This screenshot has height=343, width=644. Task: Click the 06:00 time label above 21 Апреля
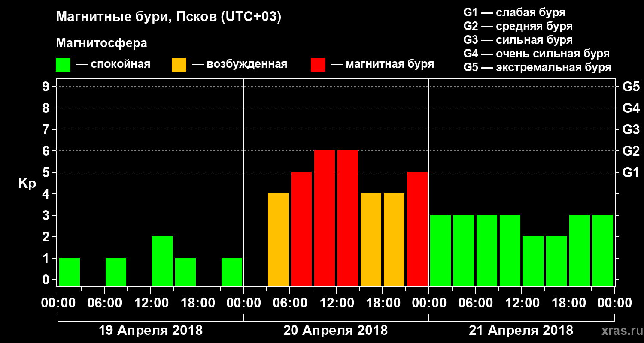click(x=475, y=303)
